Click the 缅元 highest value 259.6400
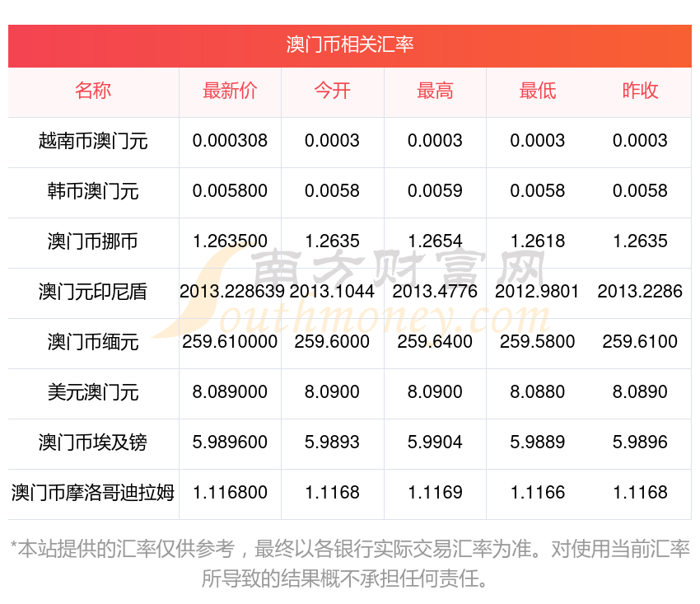 click(435, 342)
